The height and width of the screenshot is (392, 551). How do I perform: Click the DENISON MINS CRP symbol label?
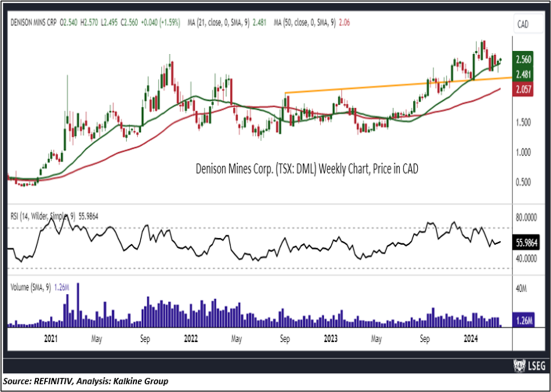coord(34,23)
